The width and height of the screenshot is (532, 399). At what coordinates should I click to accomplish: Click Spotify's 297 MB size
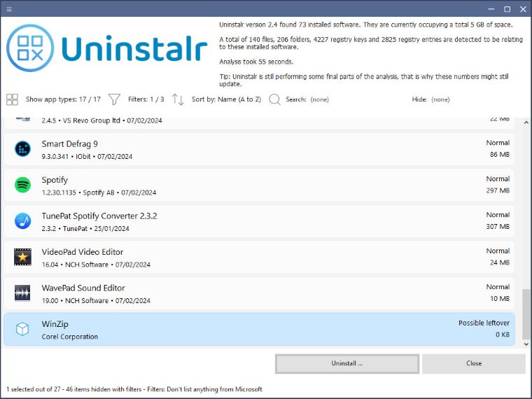[498, 190]
